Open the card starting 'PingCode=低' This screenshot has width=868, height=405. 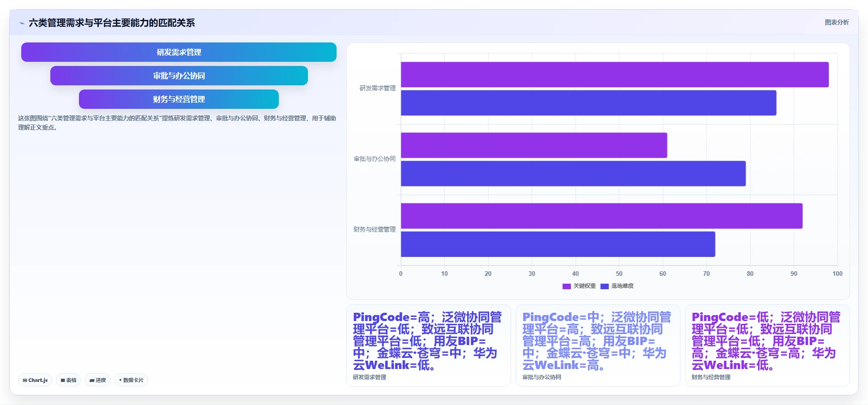pos(767,345)
